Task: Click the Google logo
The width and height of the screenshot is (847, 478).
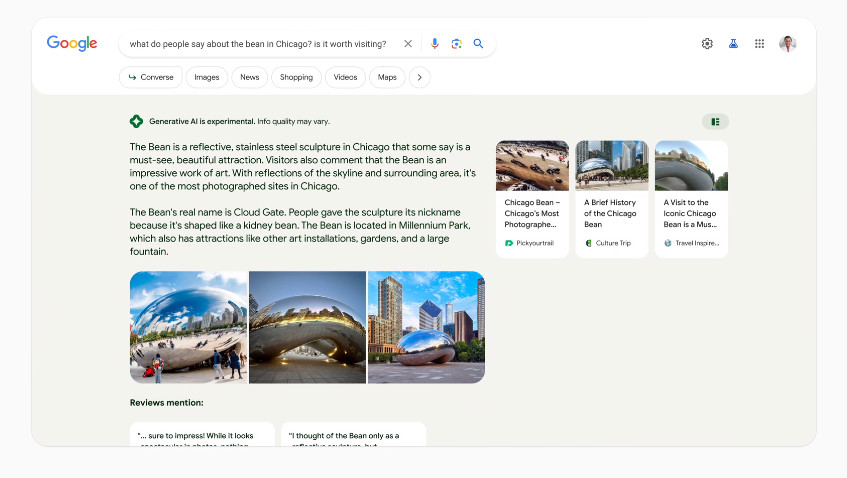Action: point(72,43)
